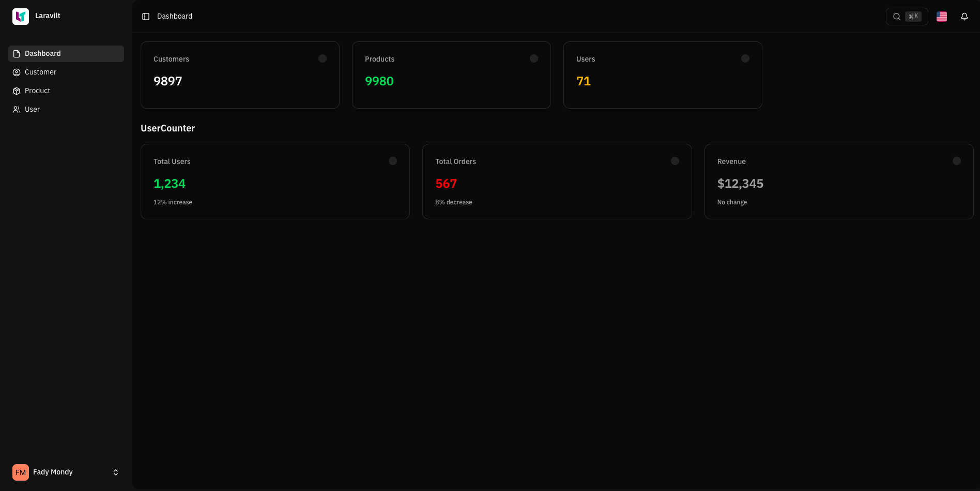Click the search magnifier icon
Screen dimensions: 980x491
[897, 16]
